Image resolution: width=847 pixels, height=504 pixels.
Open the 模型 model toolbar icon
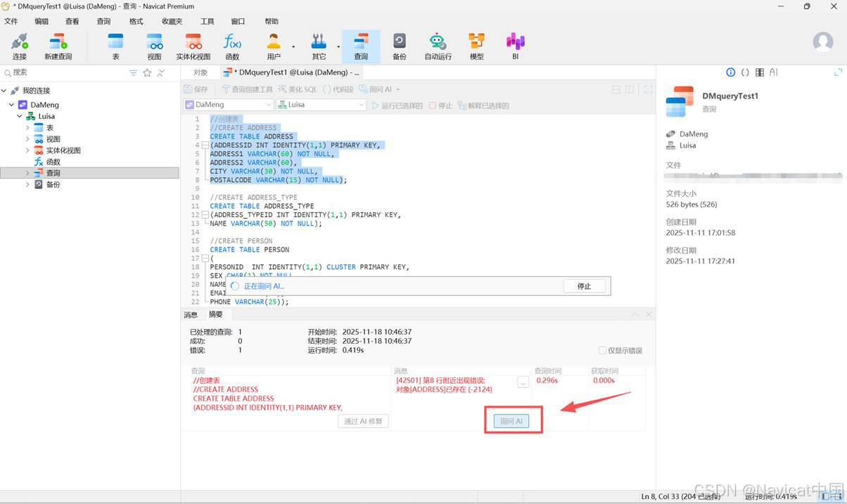click(x=477, y=46)
